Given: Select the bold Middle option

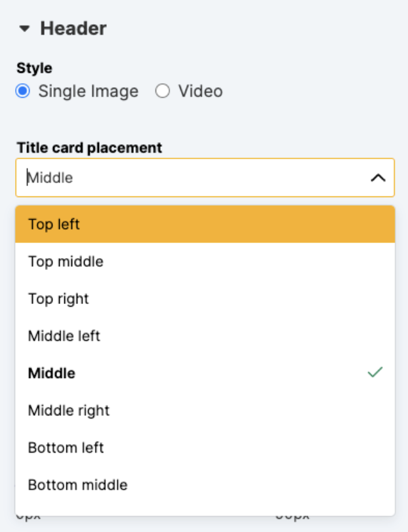Looking at the screenshot, I should pyautogui.click(x=52, y=373).
